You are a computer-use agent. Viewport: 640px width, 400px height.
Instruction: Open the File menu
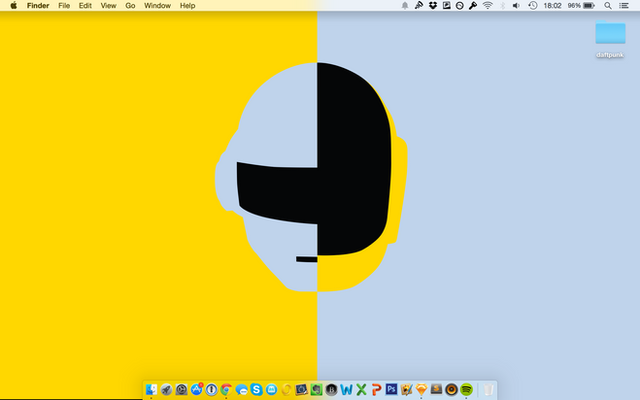coord(64,6)
